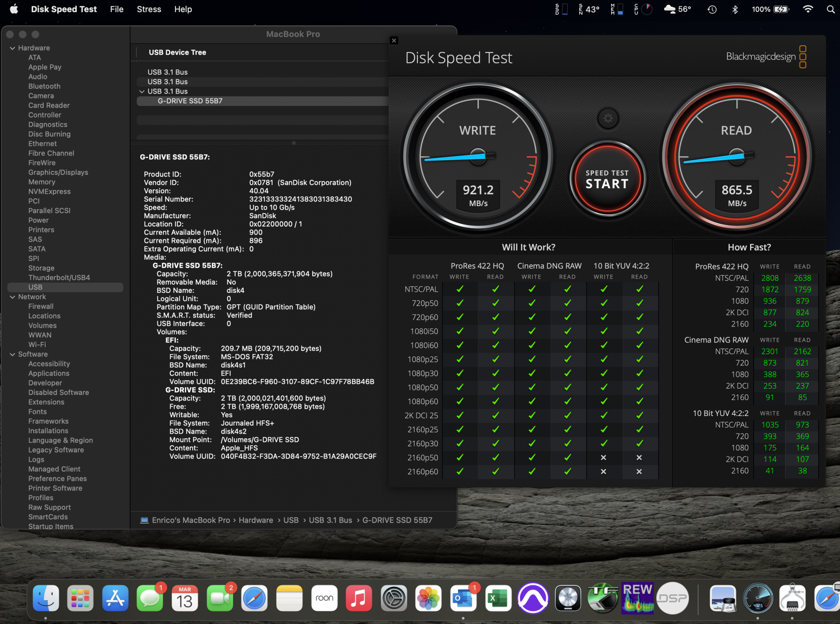Open the Finder icon in the Dock
840x624 pixels.
[x=46, y=598]
